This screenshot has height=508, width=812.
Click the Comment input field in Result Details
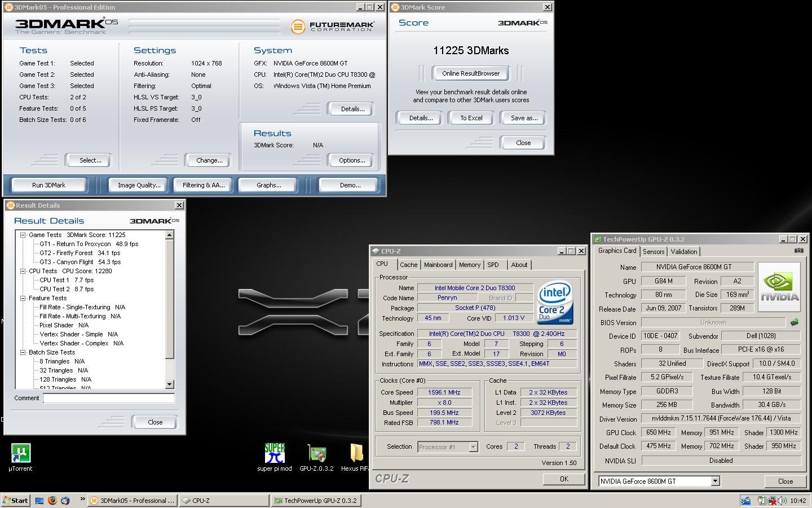pos(109,398)
